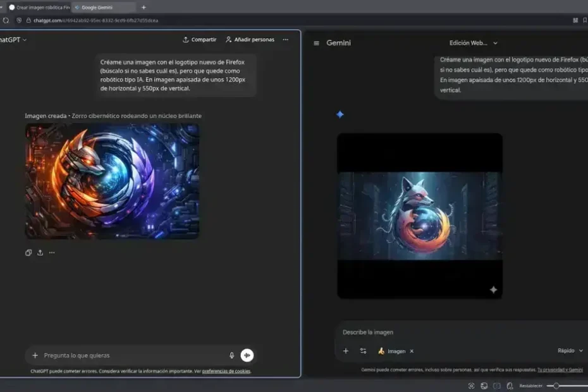Image resolution: width=588 pixels, height=392 pixels.
Task: Open the Gemini sidebar hamburger menu
Action: pyautogui.click(x=315, y=43)
